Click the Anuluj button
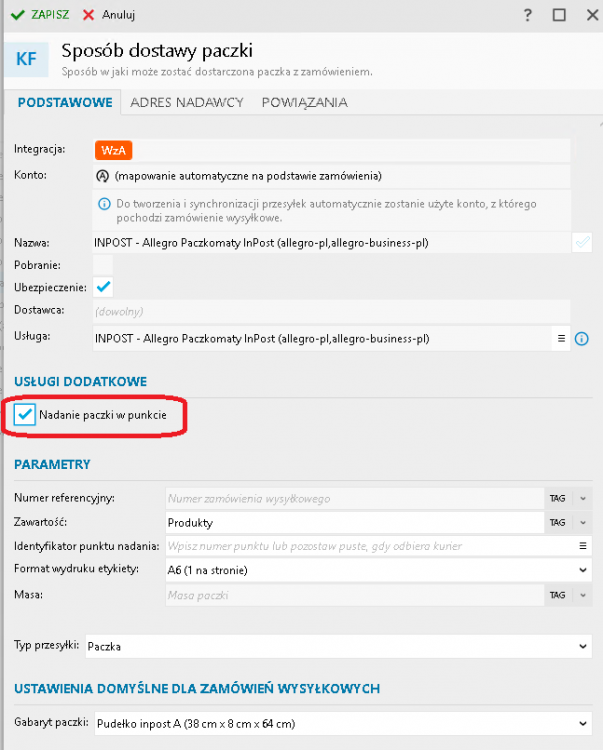Screen dimensions: 603x750 (108, 15)
